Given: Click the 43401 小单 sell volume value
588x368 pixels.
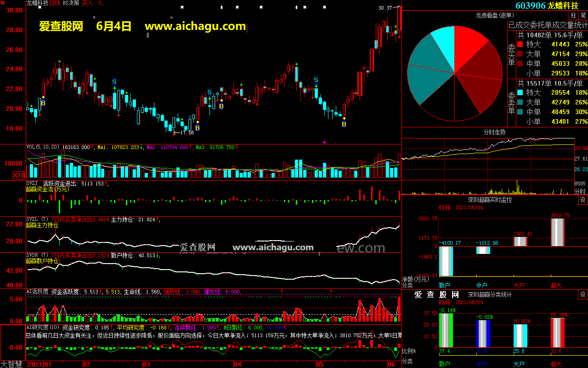Looking at the screenshot, I should point(560,121).
